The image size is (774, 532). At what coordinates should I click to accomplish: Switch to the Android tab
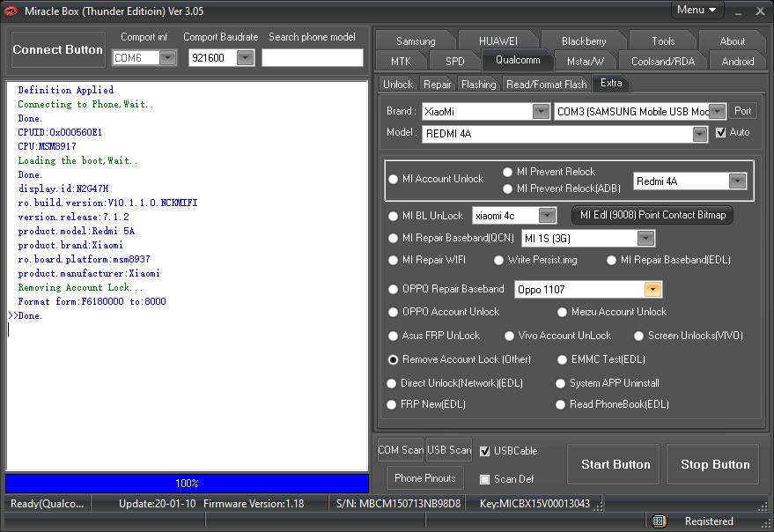(x=738, y=62)
